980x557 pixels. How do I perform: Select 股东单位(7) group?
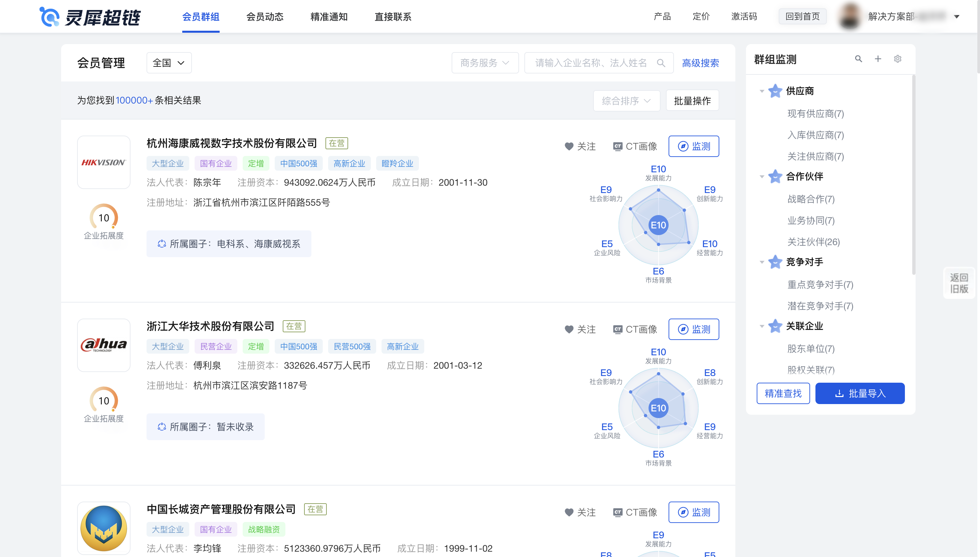811,349
